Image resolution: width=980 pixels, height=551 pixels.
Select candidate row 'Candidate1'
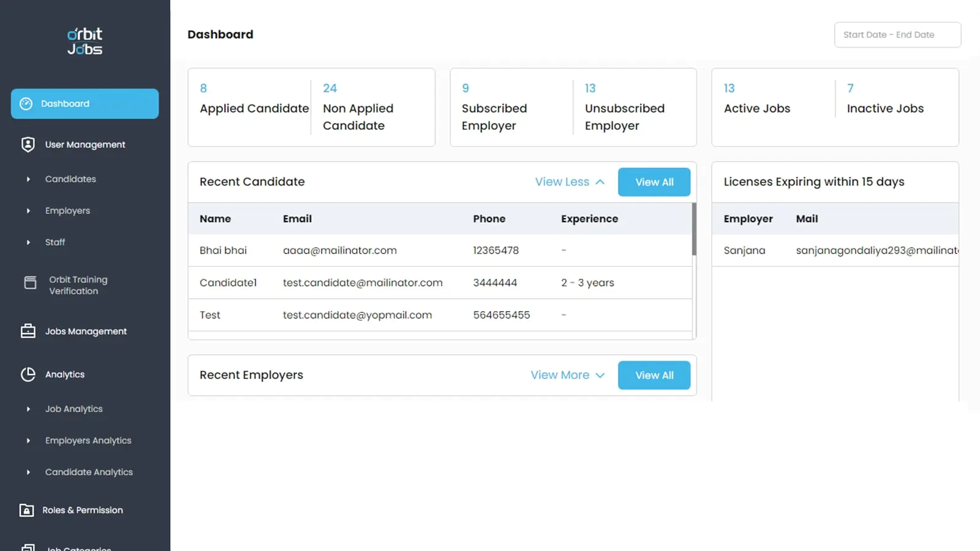click(x=440, y=283)
